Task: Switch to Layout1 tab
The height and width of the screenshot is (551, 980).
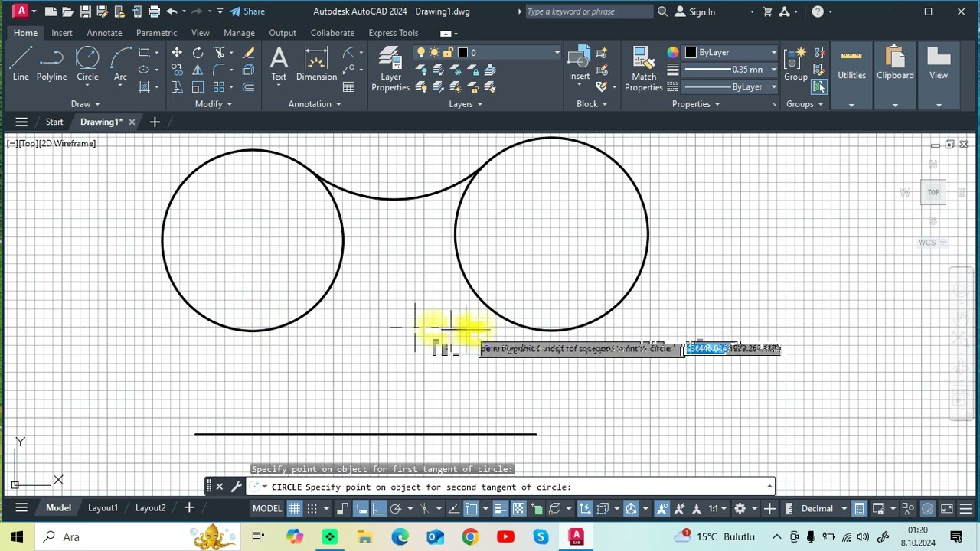Action: (x=103, y=508)
